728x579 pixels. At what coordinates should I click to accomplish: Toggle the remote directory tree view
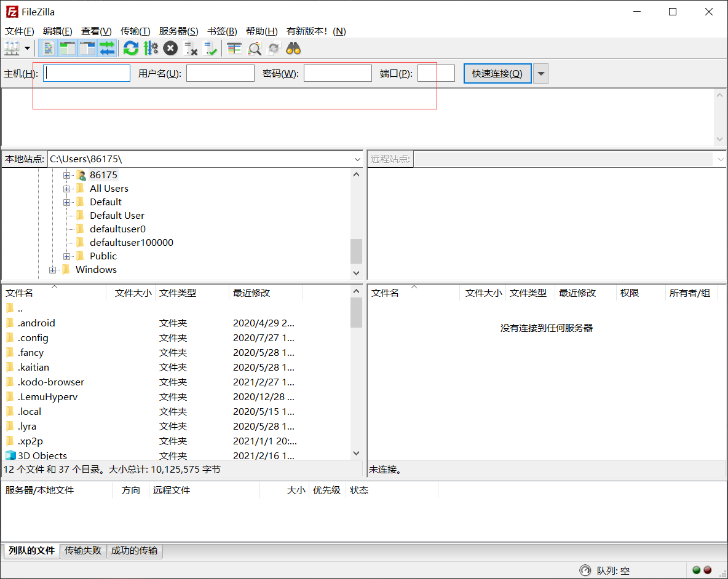[87, 48]
